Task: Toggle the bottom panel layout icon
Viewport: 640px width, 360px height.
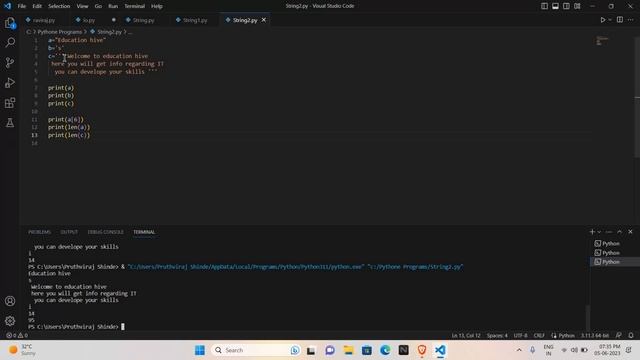Action: [x=556, y=6]
